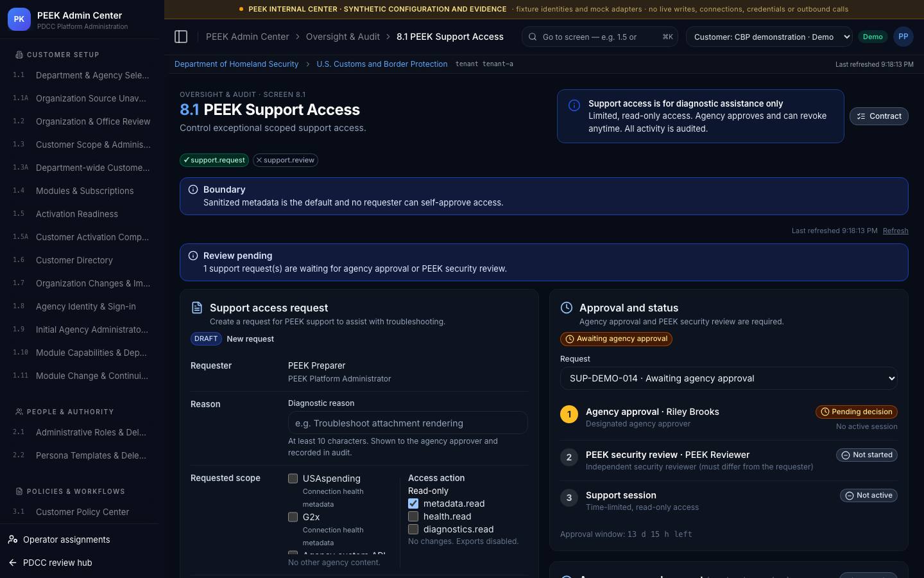Open the Customer CBP demonstration dropdown
The image size is (924, 578).
click(769, 37)
